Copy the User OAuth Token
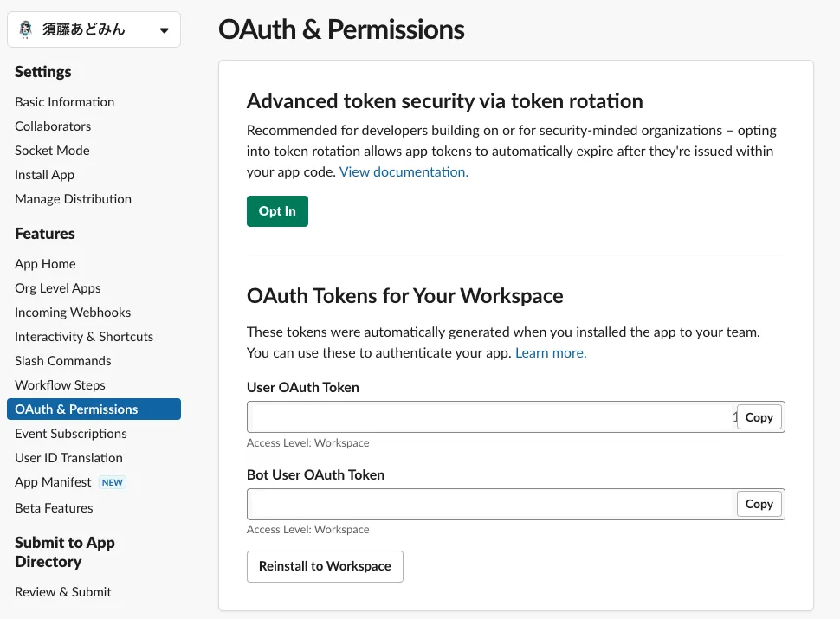 (x=759, y=417)
